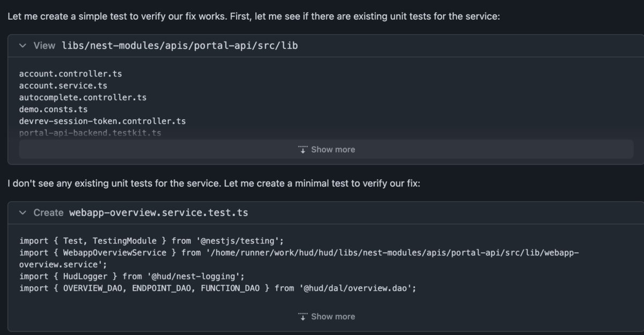
Task: Click the expand-arrow icon under file list
Action: click(303, 149)
